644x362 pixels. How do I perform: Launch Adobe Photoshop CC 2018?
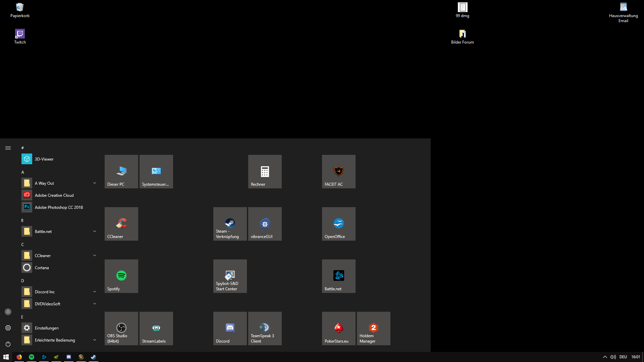(60, 207)
